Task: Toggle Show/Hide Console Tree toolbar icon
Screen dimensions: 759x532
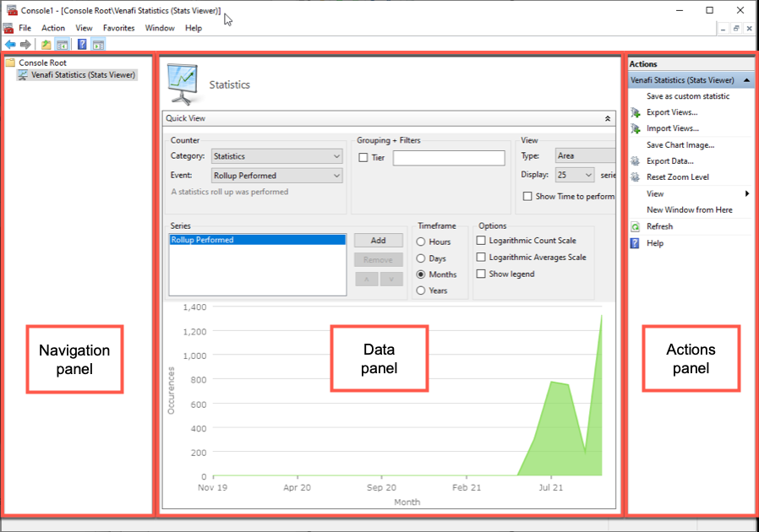Action: click(x=62, y=45)
